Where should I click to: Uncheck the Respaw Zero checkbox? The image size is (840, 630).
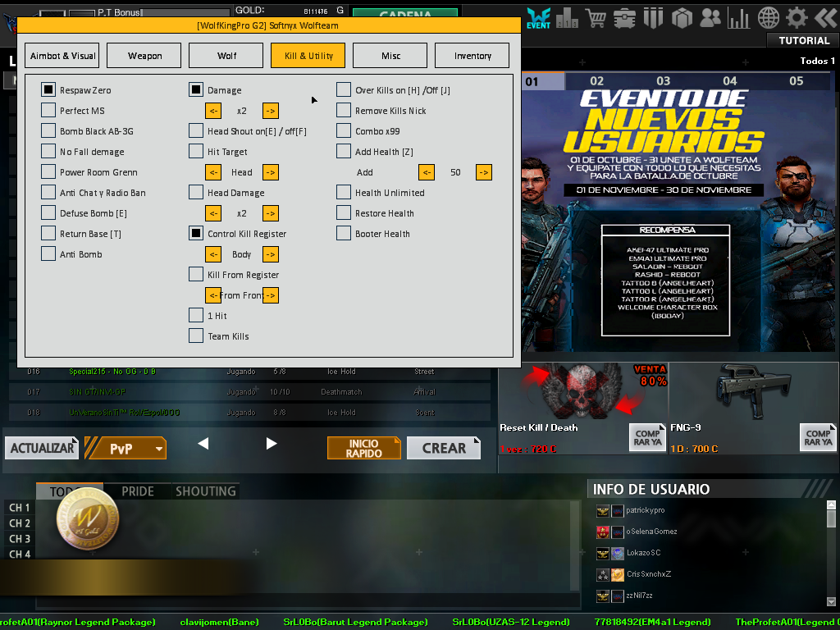tap(48, 90)
